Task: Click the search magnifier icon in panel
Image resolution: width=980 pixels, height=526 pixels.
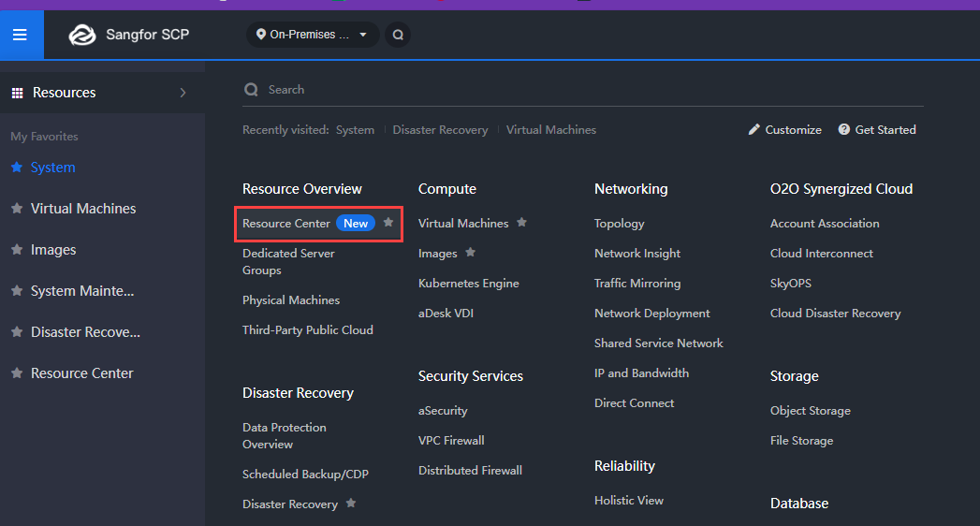Action: coord(251,90)
